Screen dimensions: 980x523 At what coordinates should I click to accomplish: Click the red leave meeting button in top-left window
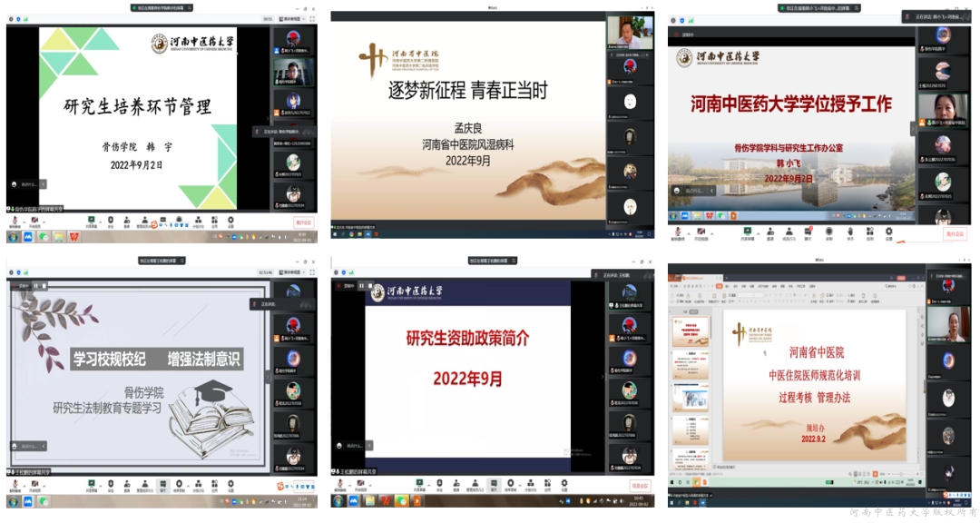[x=303, y=222]
